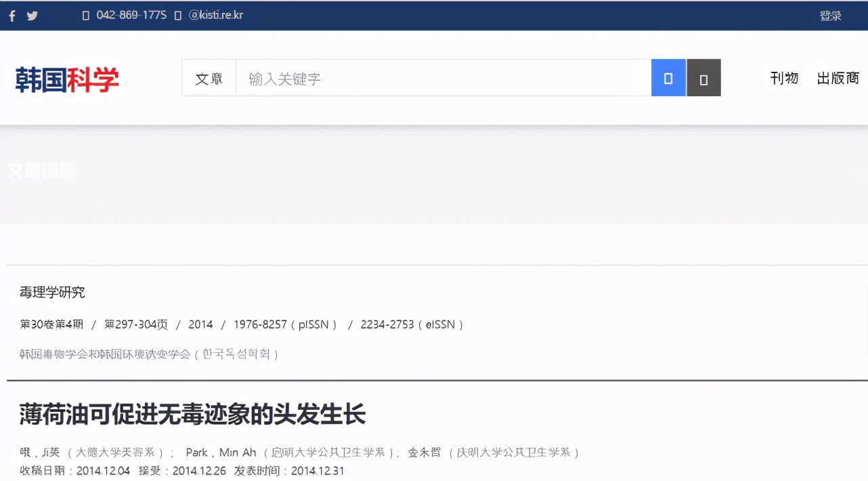This screenshot has height=481, width=868.
Task: Open the 出版商 menu item
Action: point(838,78)
